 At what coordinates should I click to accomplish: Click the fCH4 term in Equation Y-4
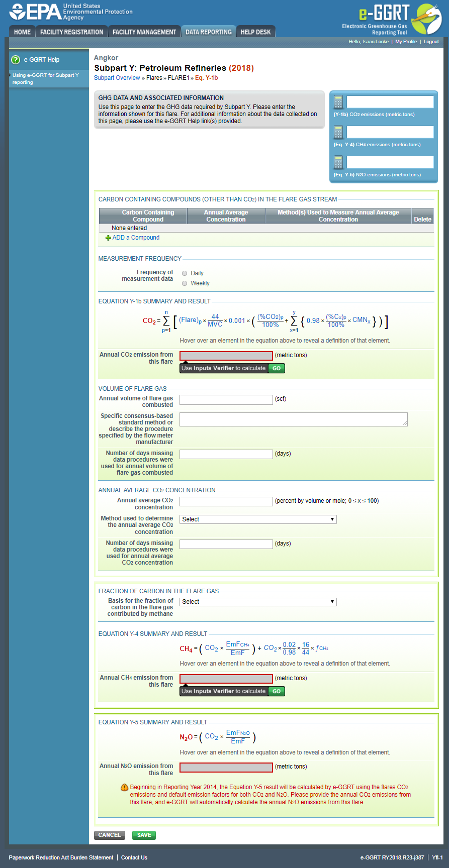coord(322,648)
